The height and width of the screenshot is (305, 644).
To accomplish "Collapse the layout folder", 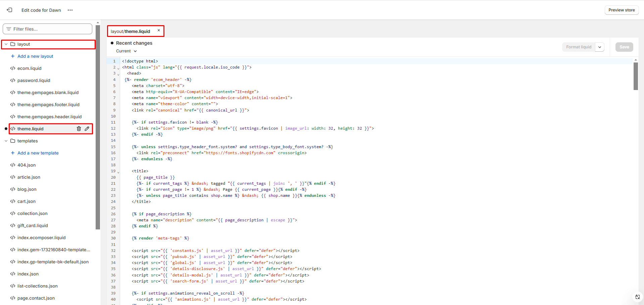I will pyautogui.click(x=6, y=44).
